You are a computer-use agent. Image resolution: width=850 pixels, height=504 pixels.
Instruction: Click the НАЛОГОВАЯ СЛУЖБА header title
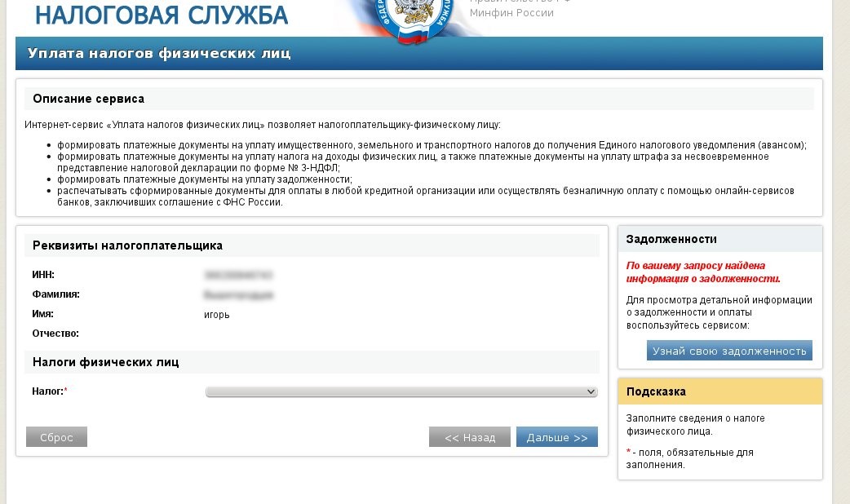(162, 15)
